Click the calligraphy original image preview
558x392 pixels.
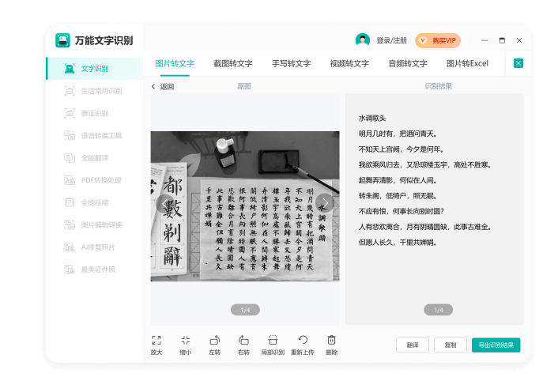coord(245,206)
